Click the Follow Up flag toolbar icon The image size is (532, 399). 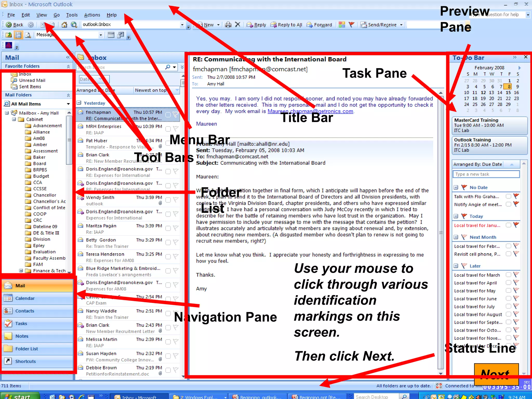tap(351, 25)
